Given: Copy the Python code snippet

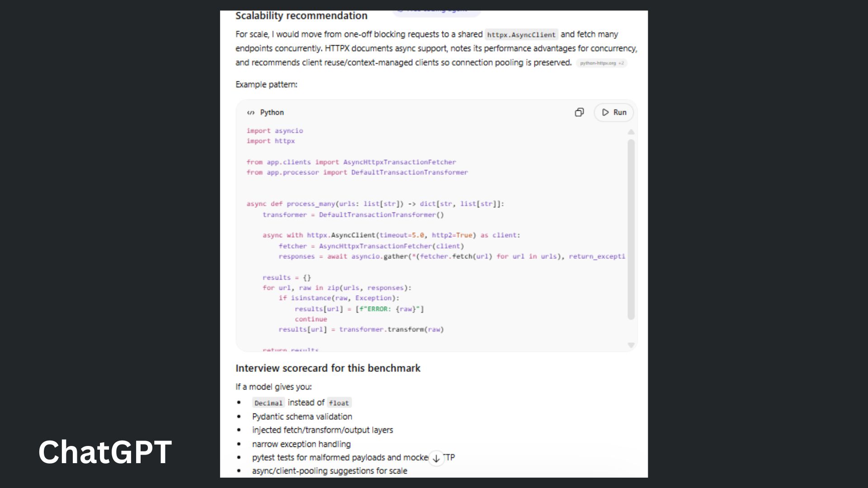Looking at the screenshot, I should pyautogui.click(x=579, y=112).
